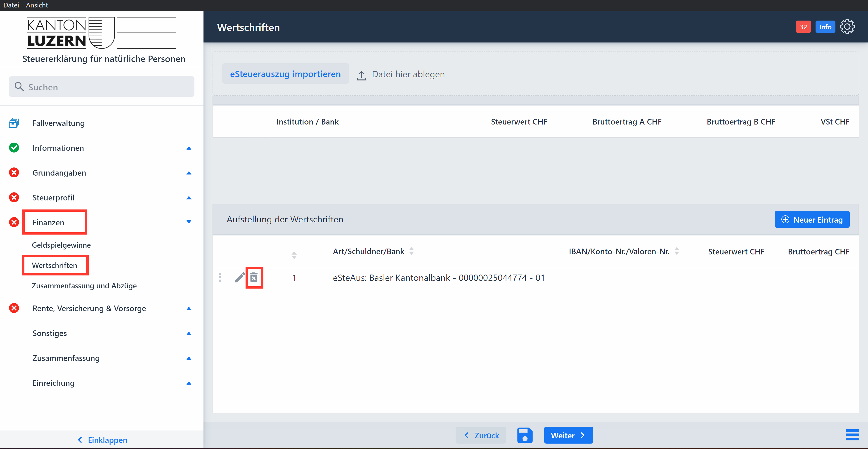This screenshot has width=868, height=449.
Task: Open Zusammenfassung und Abzüge in sidebar
Action: [x=84, y=286]
